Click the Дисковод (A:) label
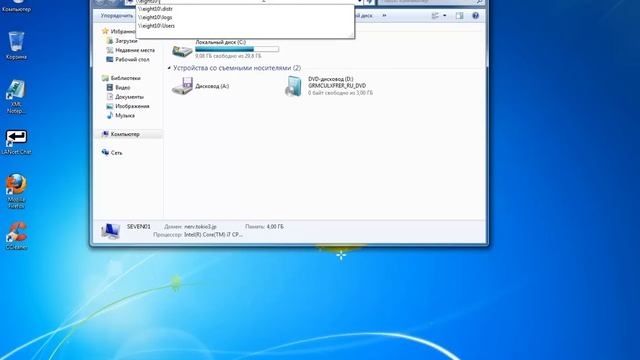Screen dimensions: 640x360 [212, 86]
